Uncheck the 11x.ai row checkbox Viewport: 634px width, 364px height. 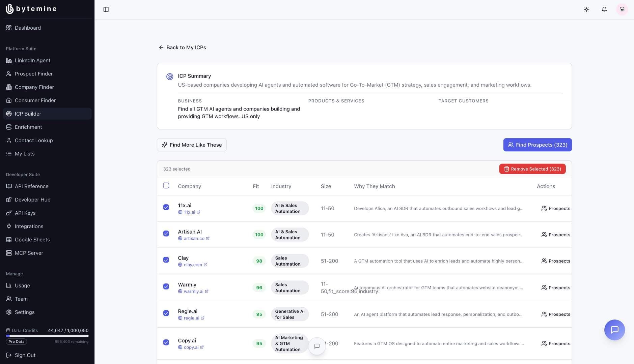tap(166, 208)
